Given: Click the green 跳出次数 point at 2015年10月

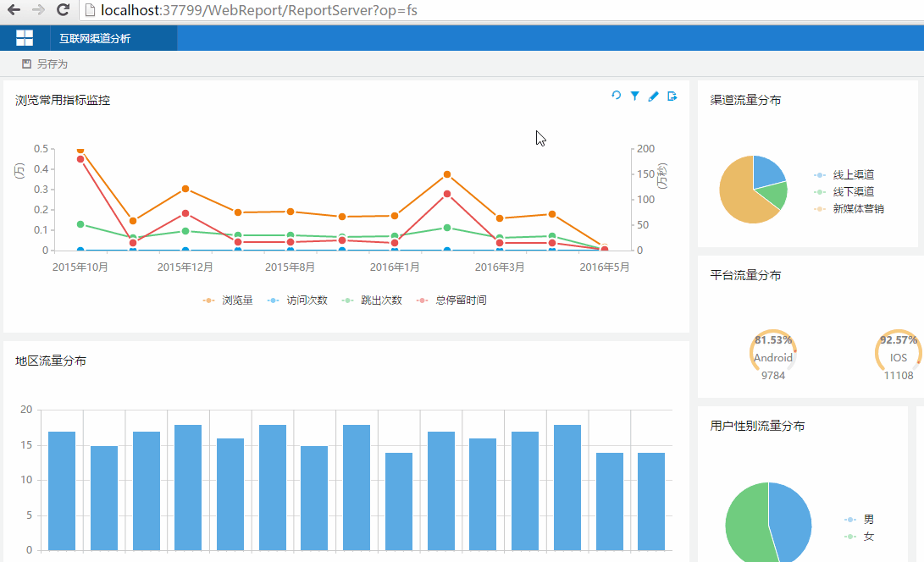Looking at the screenshot, I should pos(80,224).
